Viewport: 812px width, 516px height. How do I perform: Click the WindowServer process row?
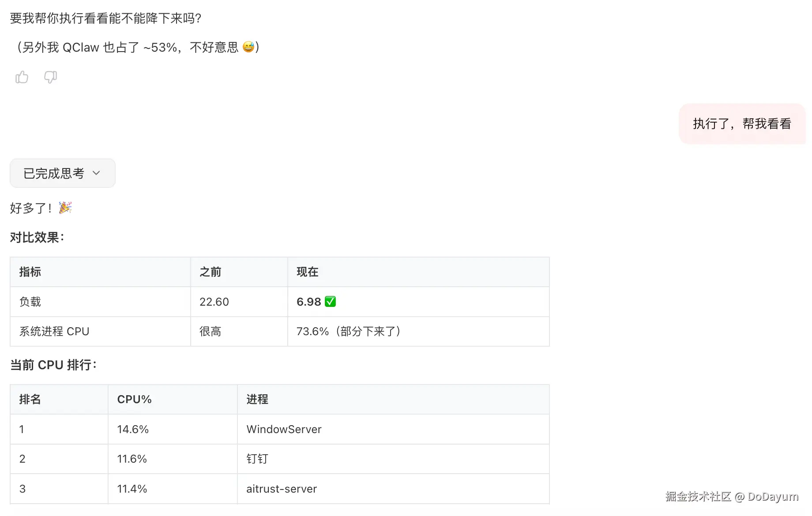click(284, 429)
